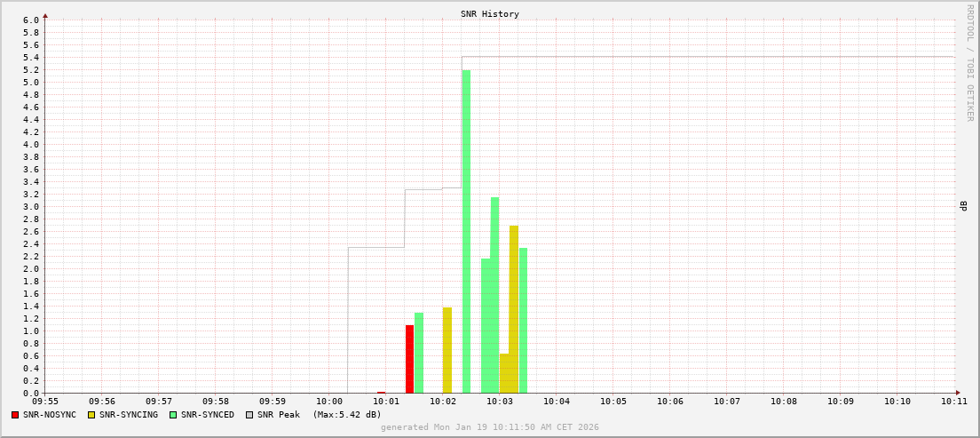980x438 pixels.
Task: Select the SNR History chart title
Action: click(489, 14)
